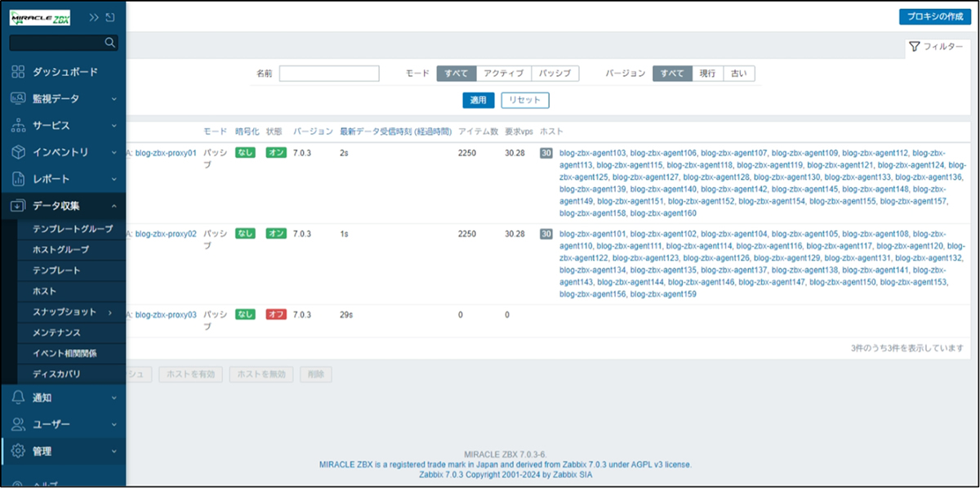
Task: Click the 監視データ monitor icon
Action: [x=18, y=99]
